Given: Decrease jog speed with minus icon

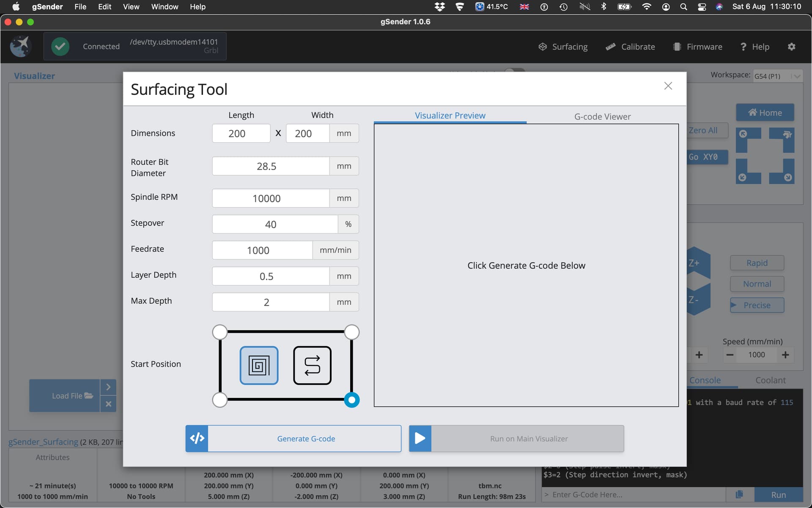Looking at the screenshot, I should [x=730, y=355].
